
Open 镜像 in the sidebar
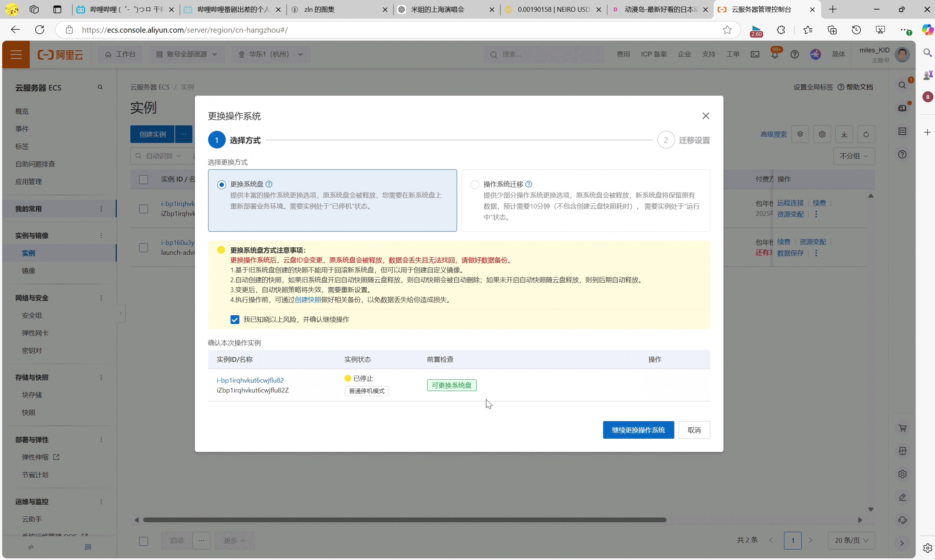pyautogui.click(x=28, y=271)
